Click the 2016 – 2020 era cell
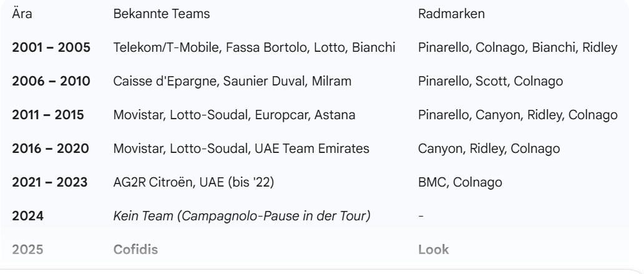644x274 pixels. click(x=51, y=149)
